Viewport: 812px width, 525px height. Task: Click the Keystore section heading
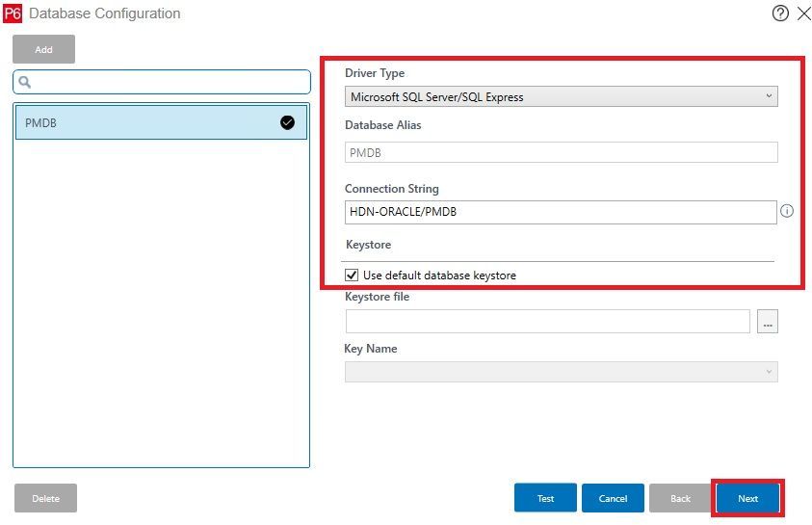[368, 245]
